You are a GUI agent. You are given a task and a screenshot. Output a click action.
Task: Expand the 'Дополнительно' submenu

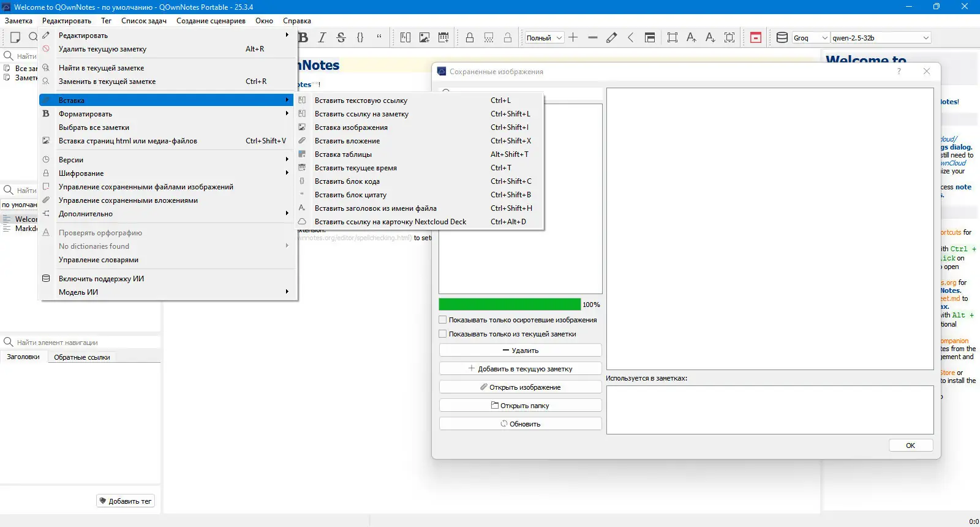tap(168, 214)
